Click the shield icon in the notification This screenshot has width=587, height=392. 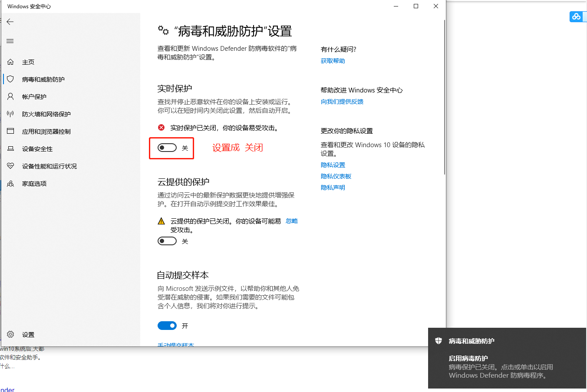coord(439,341)
